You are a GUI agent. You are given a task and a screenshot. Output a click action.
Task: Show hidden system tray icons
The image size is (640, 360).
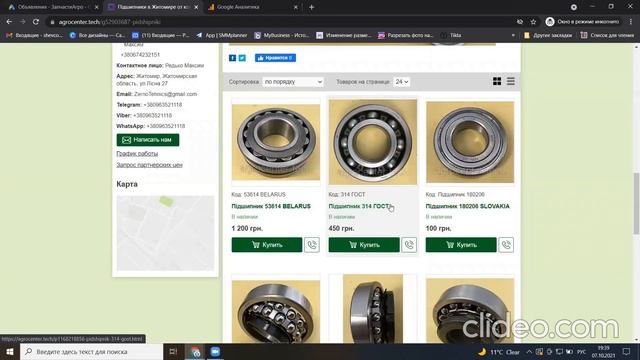pyautogui.click(x=529, y=352)
